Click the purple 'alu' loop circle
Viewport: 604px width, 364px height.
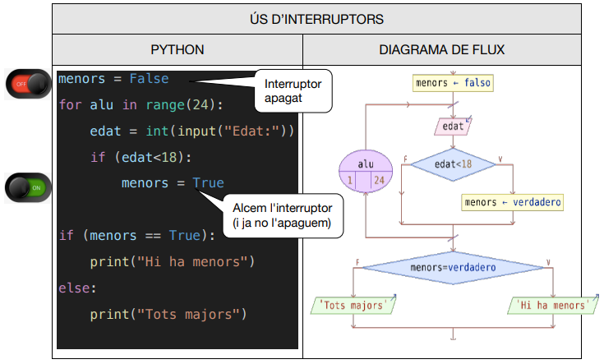click(366, 173)
